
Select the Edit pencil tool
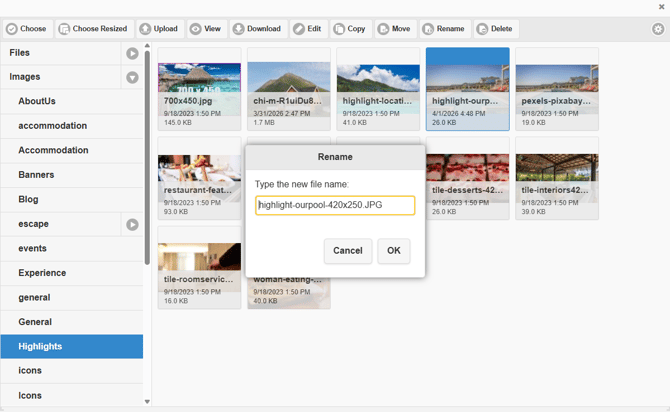coord(299,29)
